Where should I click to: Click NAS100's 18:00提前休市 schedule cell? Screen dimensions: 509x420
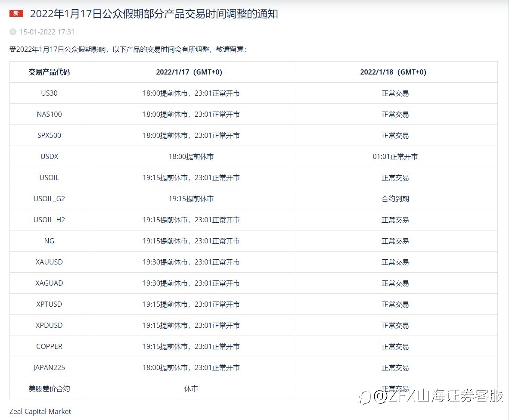pyautogui.click(x=191, y=114)
